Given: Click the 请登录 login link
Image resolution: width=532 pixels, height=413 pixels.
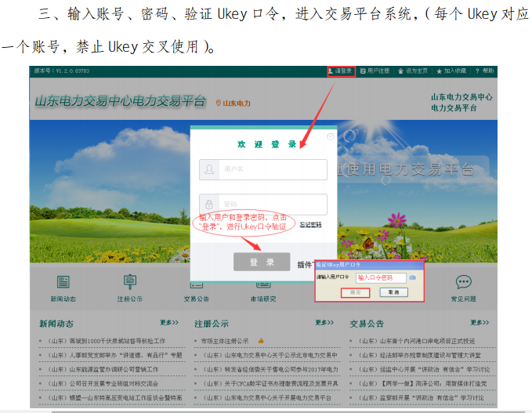Looking at the screenshot, I should point(342,71).
